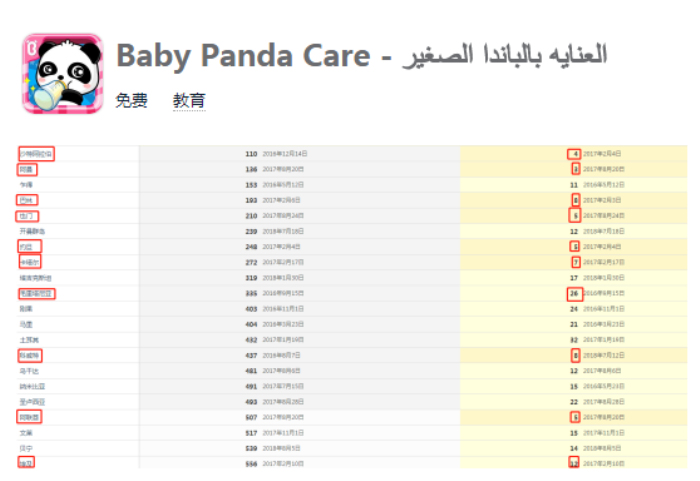Select the 土耳其 country row

(x=28, y=340)
